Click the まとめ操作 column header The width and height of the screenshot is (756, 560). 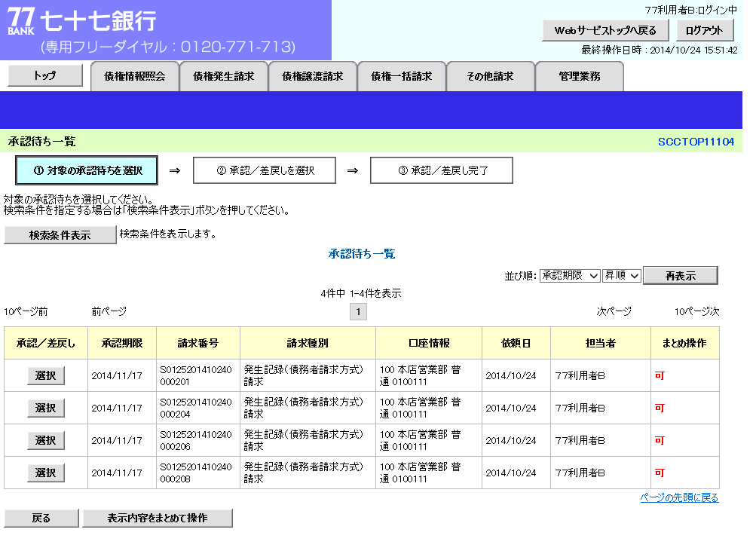[x=684, y=343]
